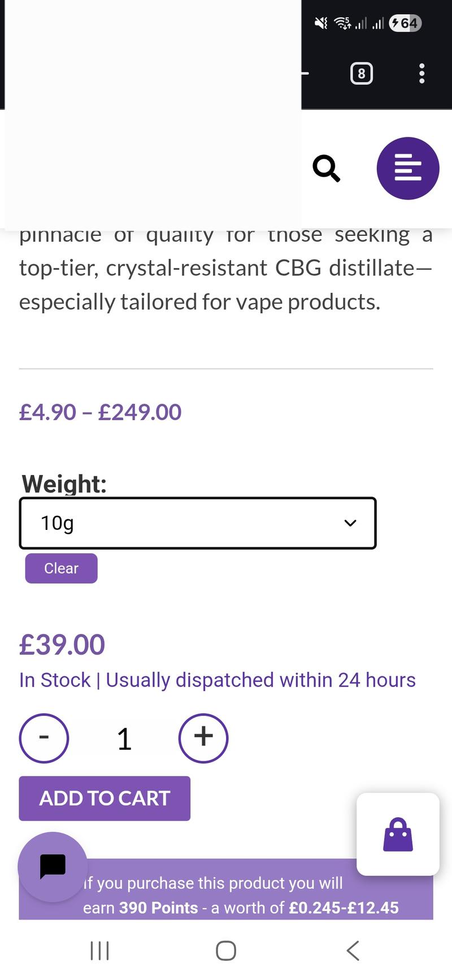The image size is (452, 980).
Task: Tap the battery indicator in status bar
Action: [x=405, y=23]
